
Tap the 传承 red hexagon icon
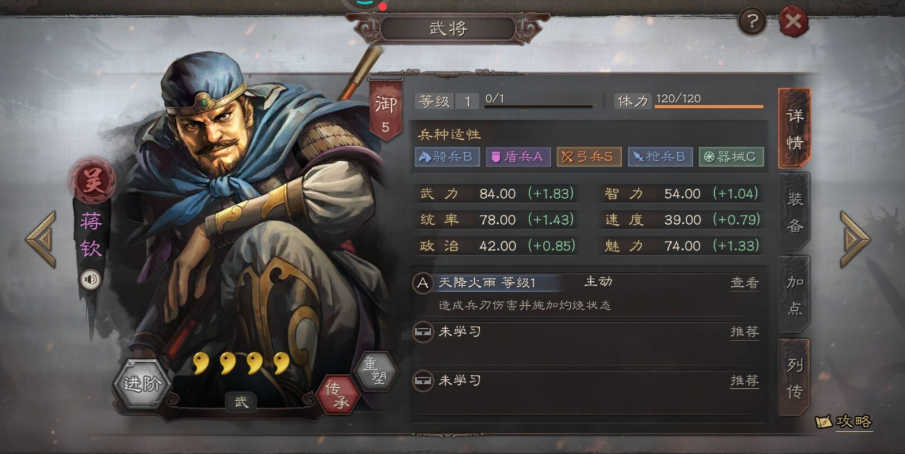338,395
